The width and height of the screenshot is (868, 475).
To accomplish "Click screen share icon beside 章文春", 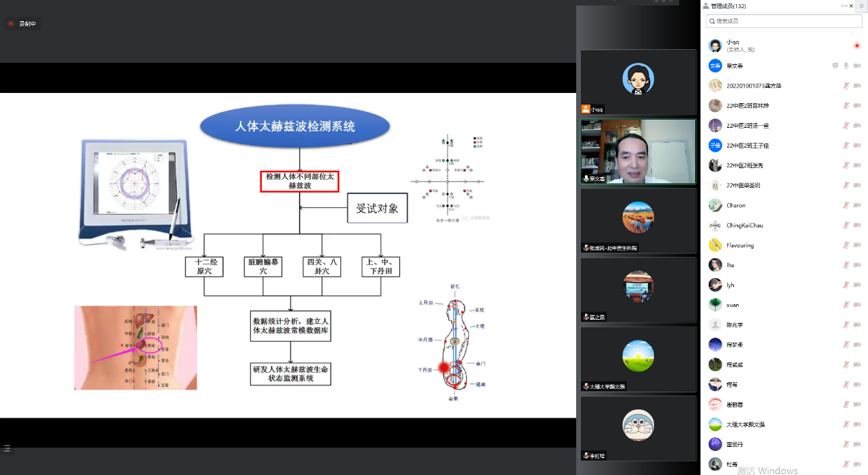I will [835, 66].
